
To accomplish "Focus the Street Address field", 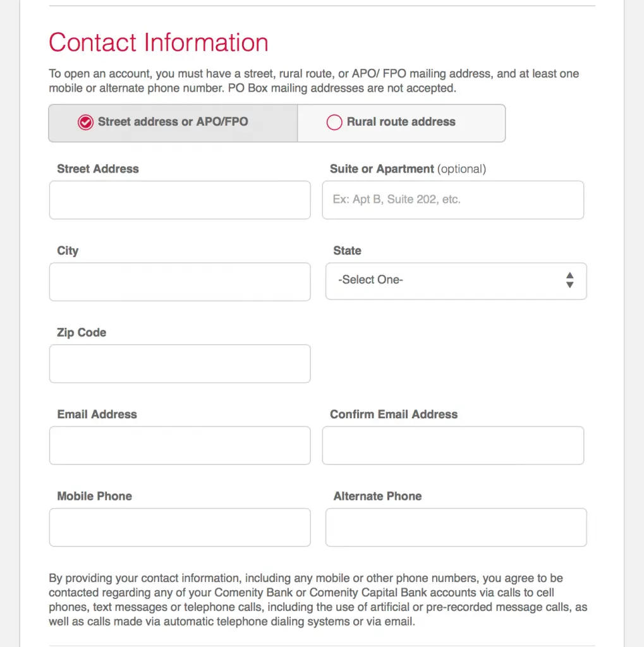I will 179,200.
